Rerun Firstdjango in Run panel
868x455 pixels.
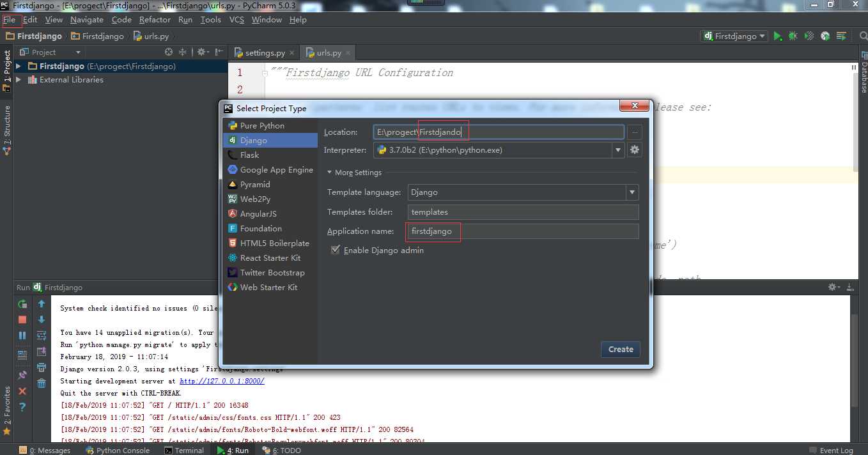click(x=22, y=304)
